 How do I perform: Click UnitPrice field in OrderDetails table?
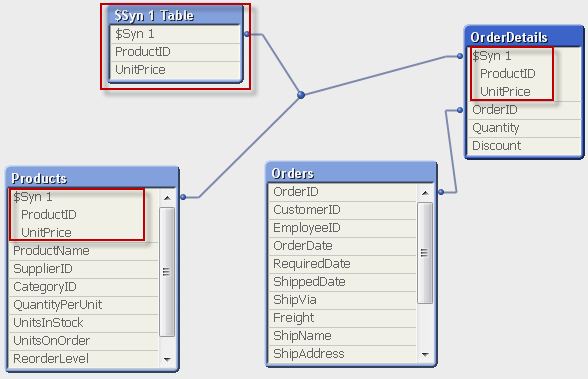[524, 92]
